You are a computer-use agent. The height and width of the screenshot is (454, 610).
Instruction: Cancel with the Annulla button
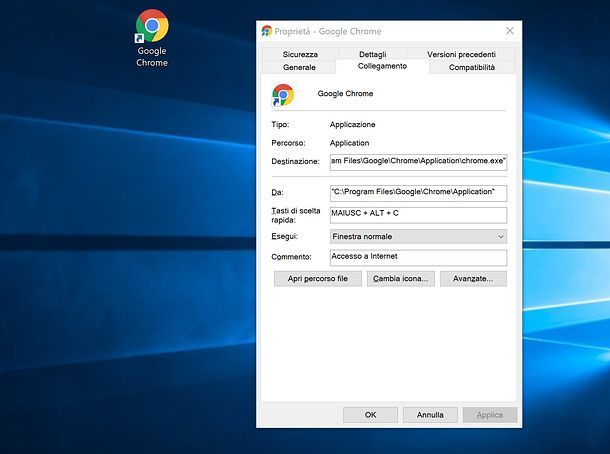(x=430, y=415)
